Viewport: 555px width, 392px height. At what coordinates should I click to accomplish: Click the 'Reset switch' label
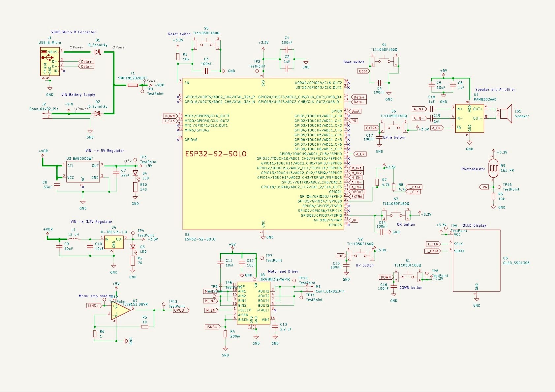[179, 34]
